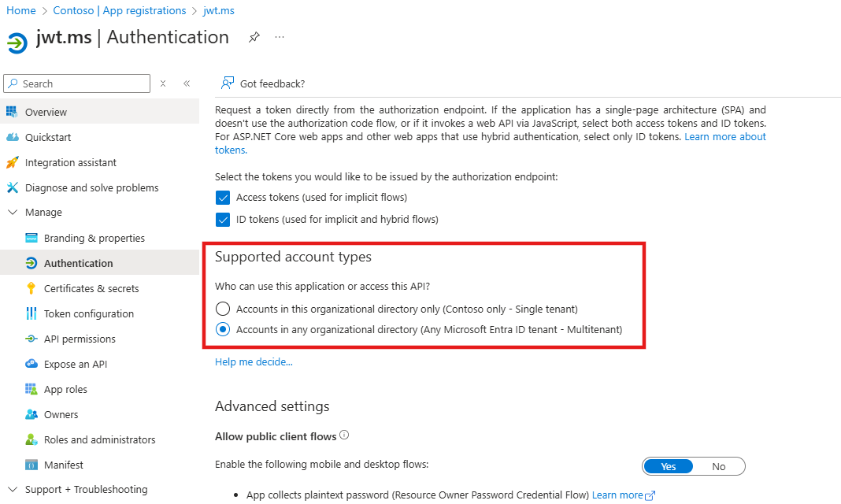The height and width of the screenshot is (504, 841).
Task: Collapse the Manage section chevron
Action: point(13,213)
